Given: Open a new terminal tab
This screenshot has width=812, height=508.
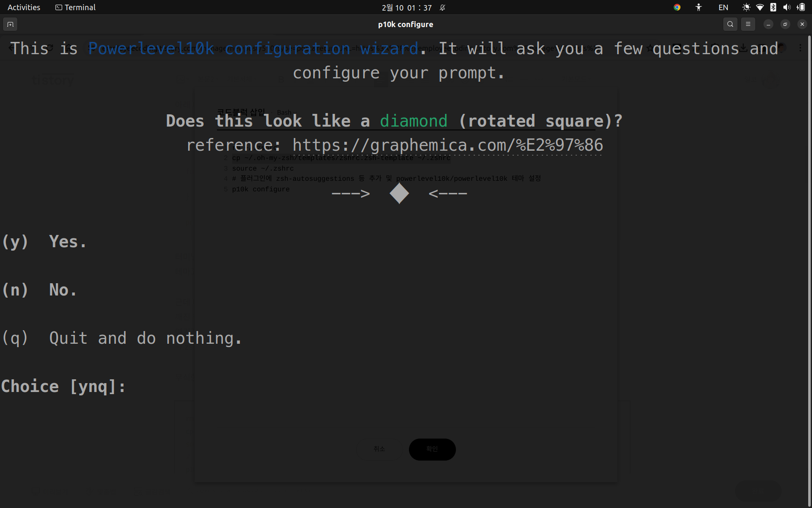Looking at the screenshot, I should pos(10,24).
